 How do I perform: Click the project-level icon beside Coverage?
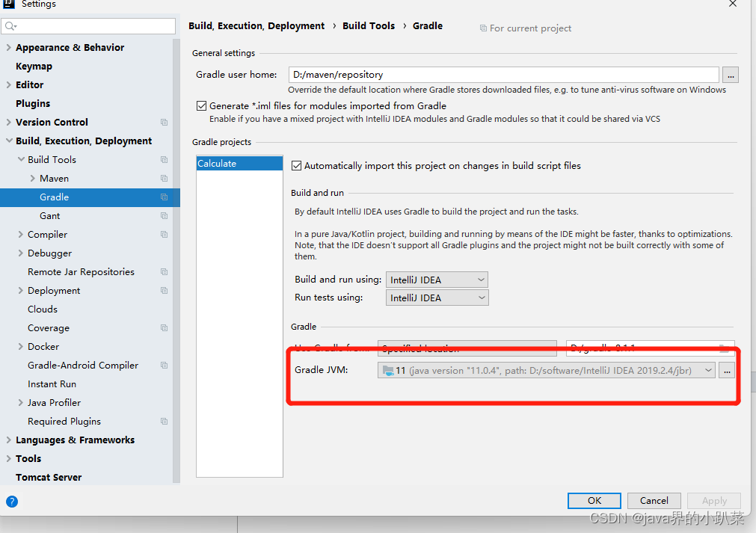(x=164, y=327)
